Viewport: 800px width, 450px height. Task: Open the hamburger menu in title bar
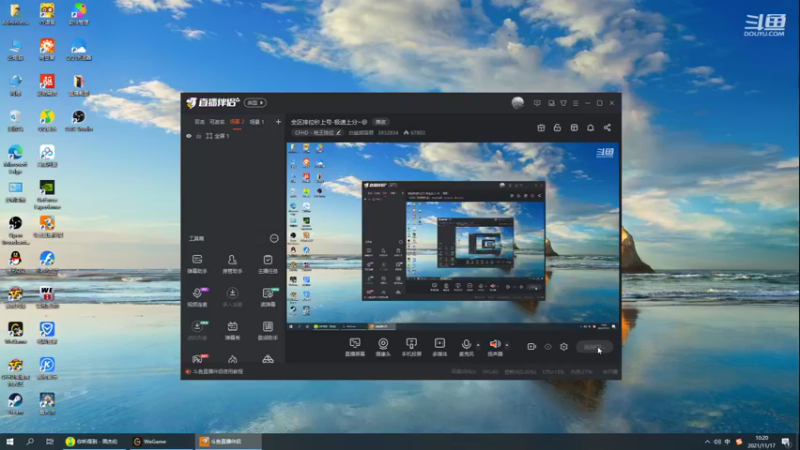(576, 103)
